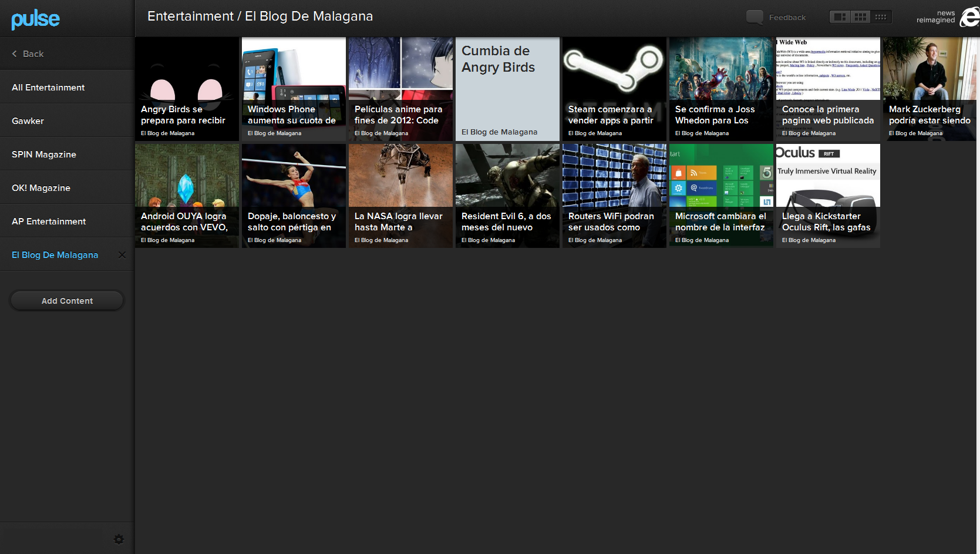Click the Pulse logo

(35, 19)
